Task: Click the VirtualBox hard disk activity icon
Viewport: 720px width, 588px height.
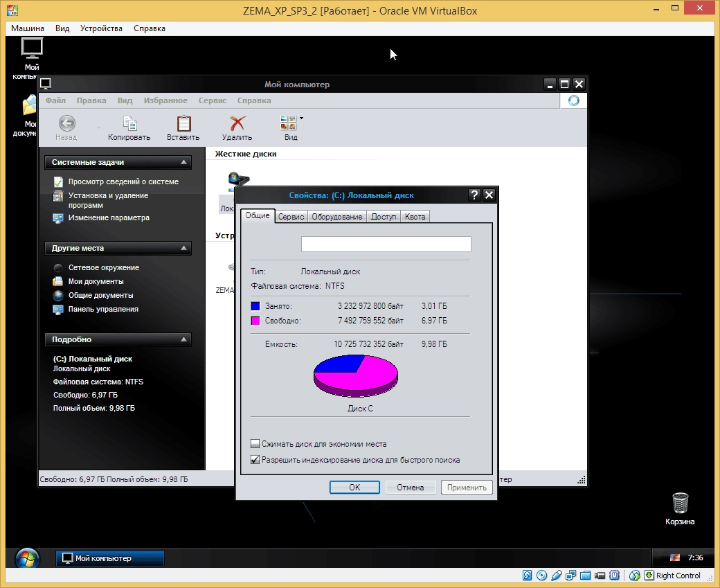Action: click(x=527, y=575)
